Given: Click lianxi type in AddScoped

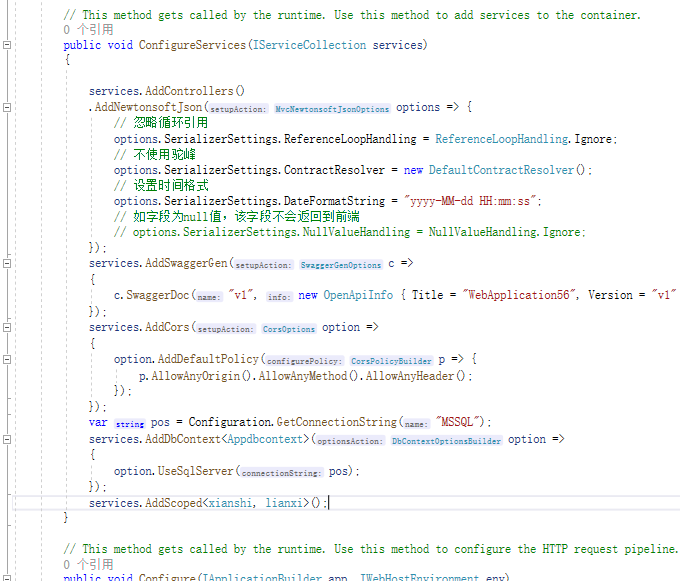Looking at the screenshot, I should [284, 503].
